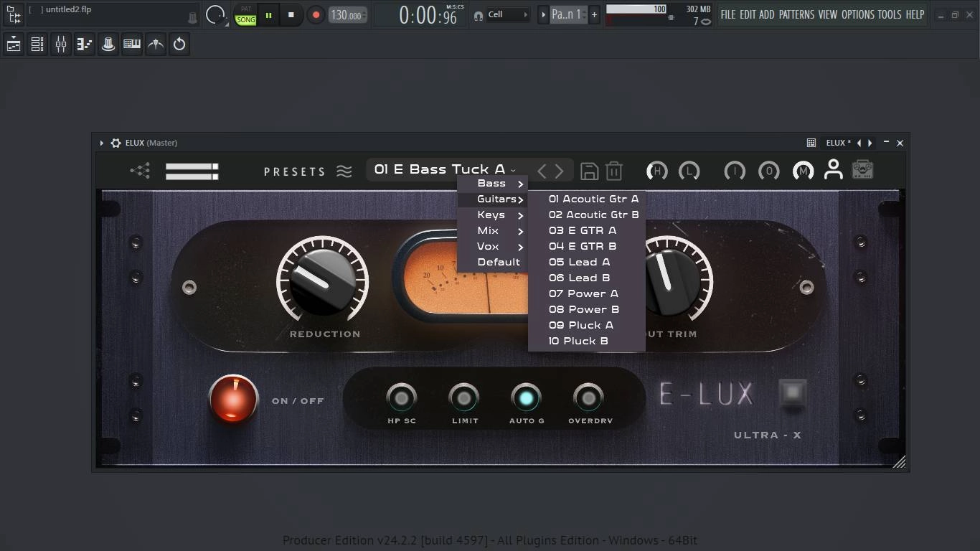Open the plugin picker stamp icon

tap(108, 44)
